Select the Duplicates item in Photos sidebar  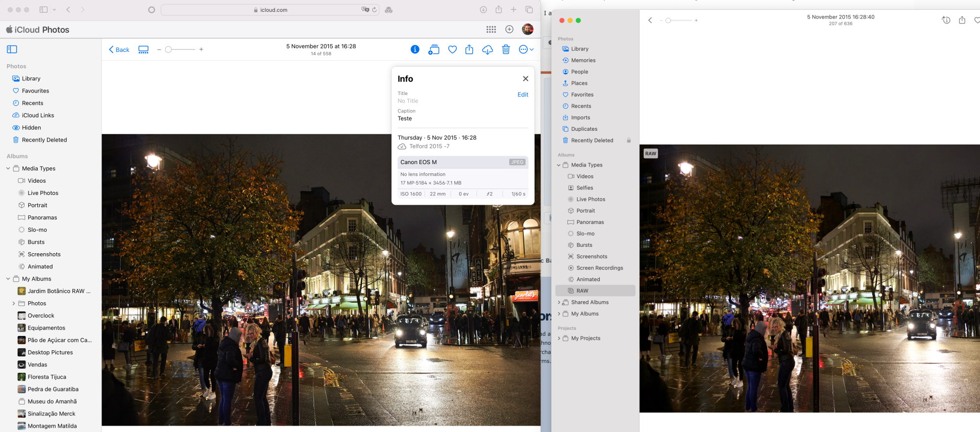click(584, 129)
